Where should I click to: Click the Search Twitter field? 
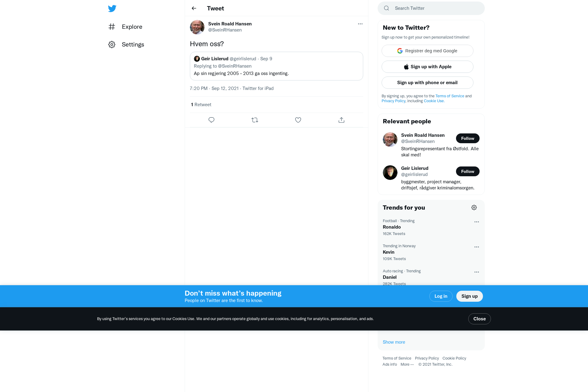click(431, 8)
